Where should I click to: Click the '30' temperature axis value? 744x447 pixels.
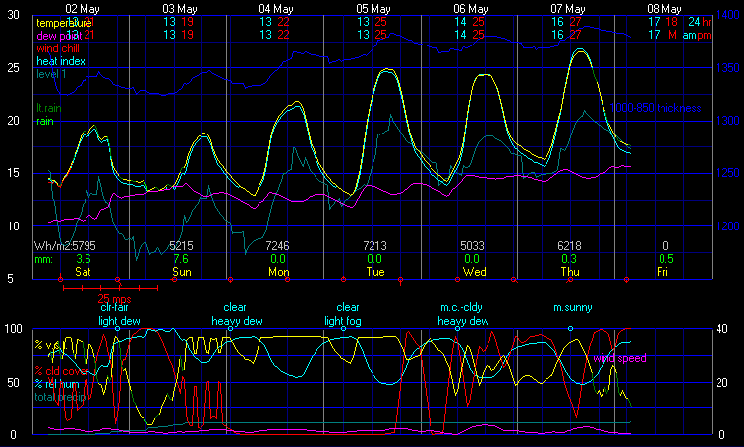coord(13,15)
